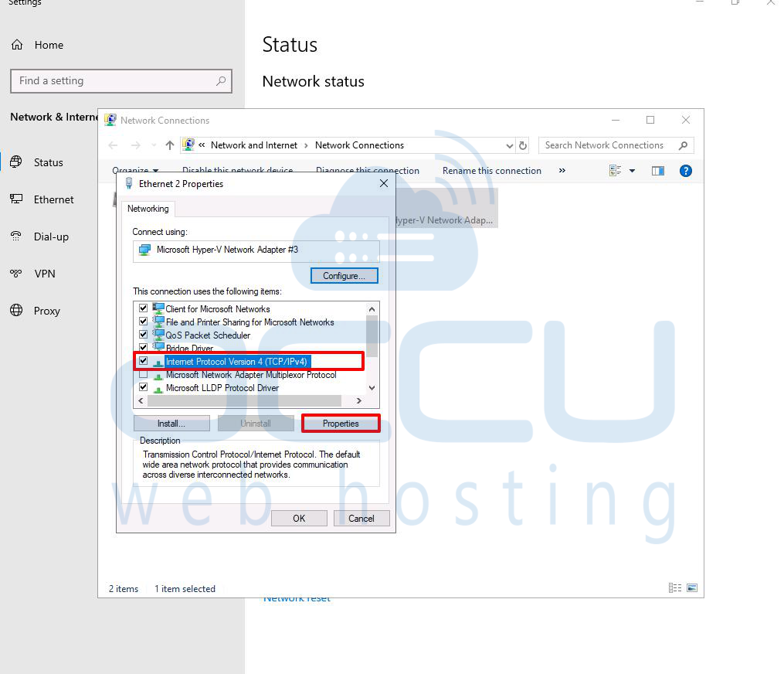Click the Ethernet 2 Properties title icon

(x=129, y=184)
